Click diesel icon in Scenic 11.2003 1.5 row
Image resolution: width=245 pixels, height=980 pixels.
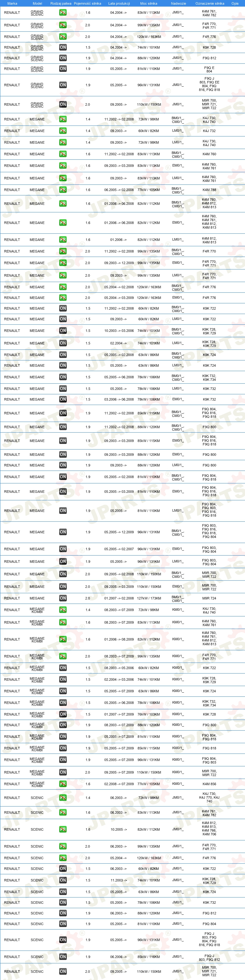point(63,880)
